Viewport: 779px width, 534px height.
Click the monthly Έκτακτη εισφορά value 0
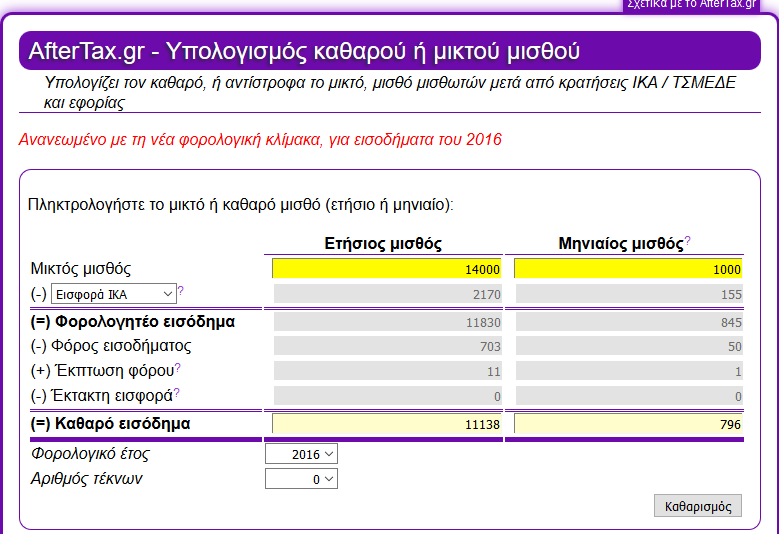(x=629, y=396)
